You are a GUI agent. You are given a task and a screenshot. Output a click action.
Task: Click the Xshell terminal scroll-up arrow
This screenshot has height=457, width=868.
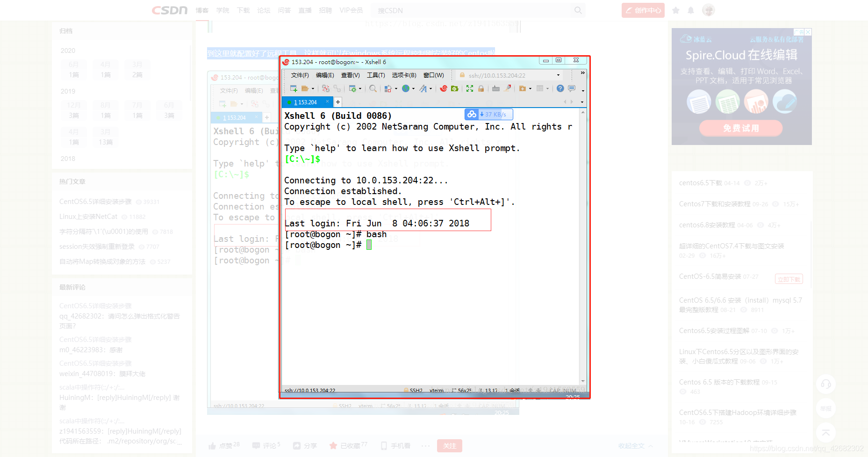(x=583, y=112)
